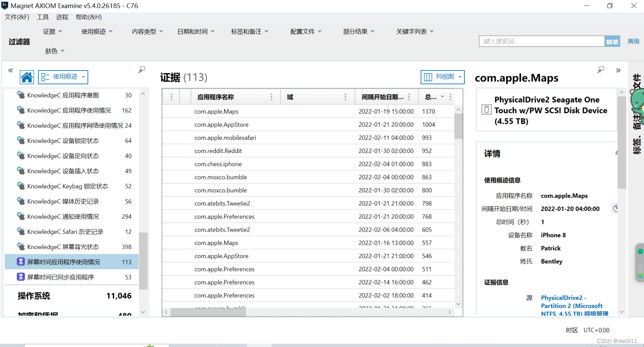
Task: Click icon of KnowledgeC 设备锁定状态
Action: [x=20, y=141]
